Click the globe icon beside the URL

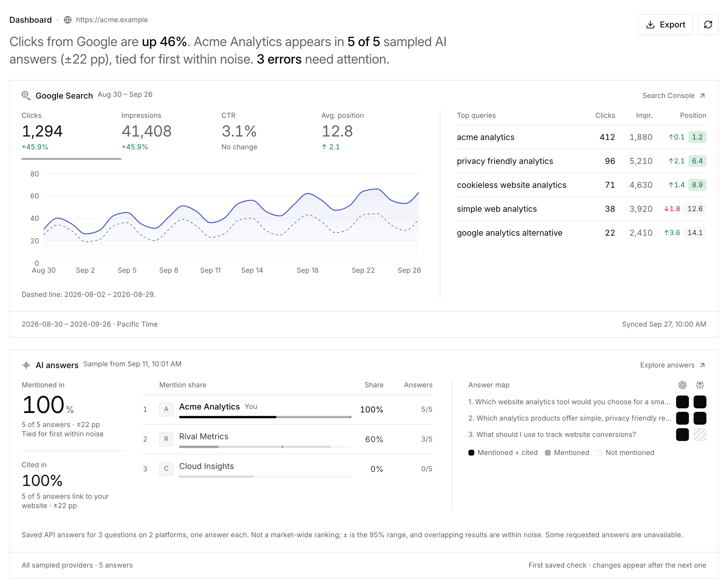click(x=68, y=20)
